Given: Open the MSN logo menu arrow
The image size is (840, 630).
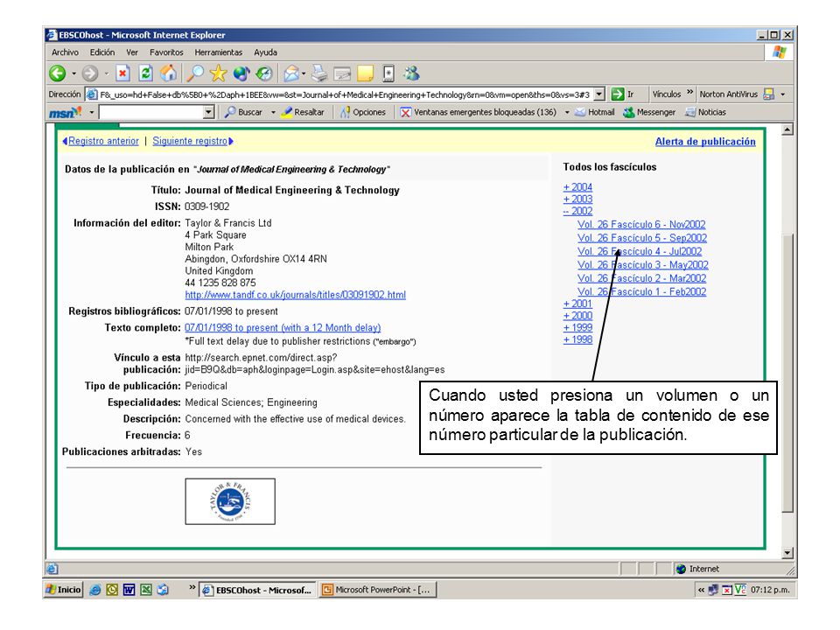Looking at the screenshot, I should [x=92, y=112].
